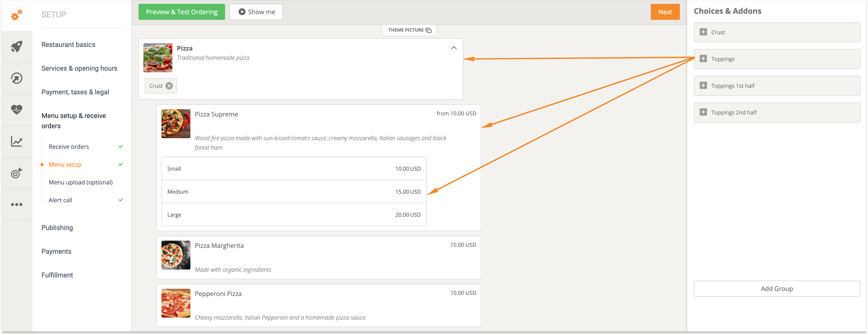Open the Publishing section
Image resolution: width=868 pixels, height=335 pixels.
(57, 227)
